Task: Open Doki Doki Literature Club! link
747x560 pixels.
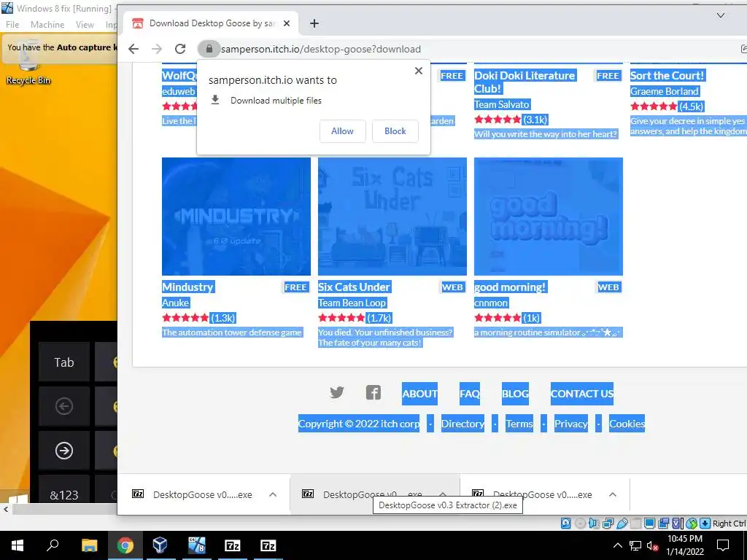Action: (525, 82)
